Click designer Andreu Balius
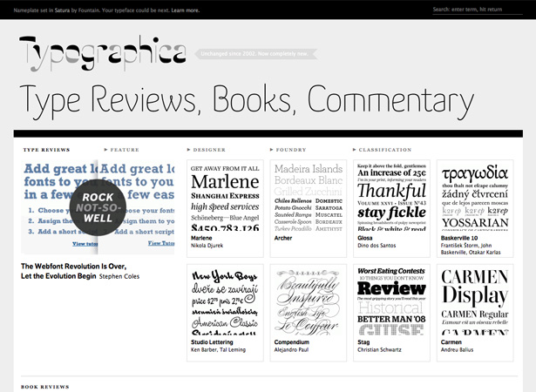The height and width of the screenshot is (392, 536). (457, 349)
